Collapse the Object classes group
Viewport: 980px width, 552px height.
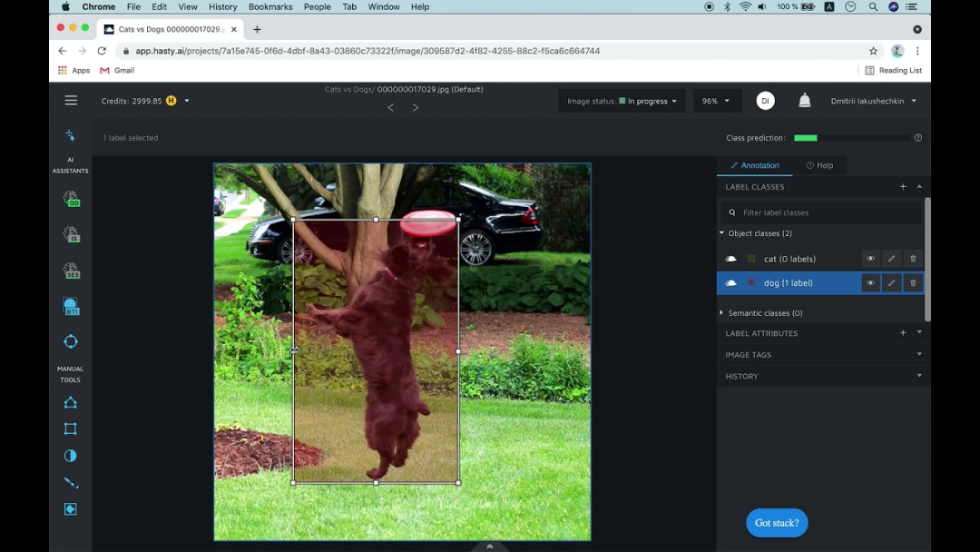722,233
